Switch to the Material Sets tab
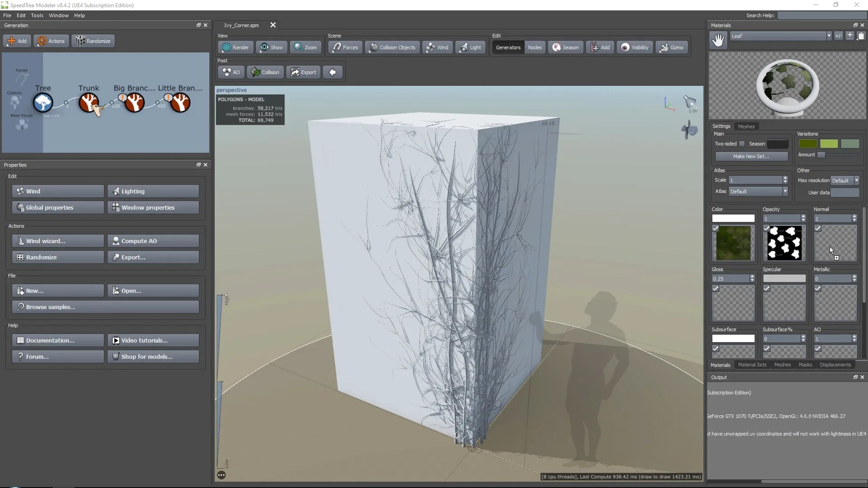The height and width of the screenshot is (488, 868). 752,365
